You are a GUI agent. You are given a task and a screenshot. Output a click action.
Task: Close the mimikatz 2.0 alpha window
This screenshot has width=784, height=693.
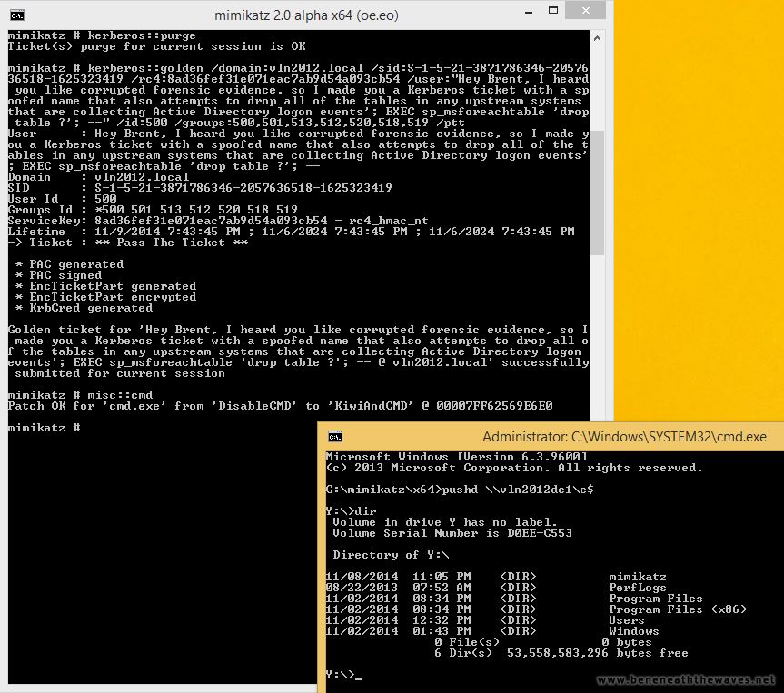coord(585,10)
